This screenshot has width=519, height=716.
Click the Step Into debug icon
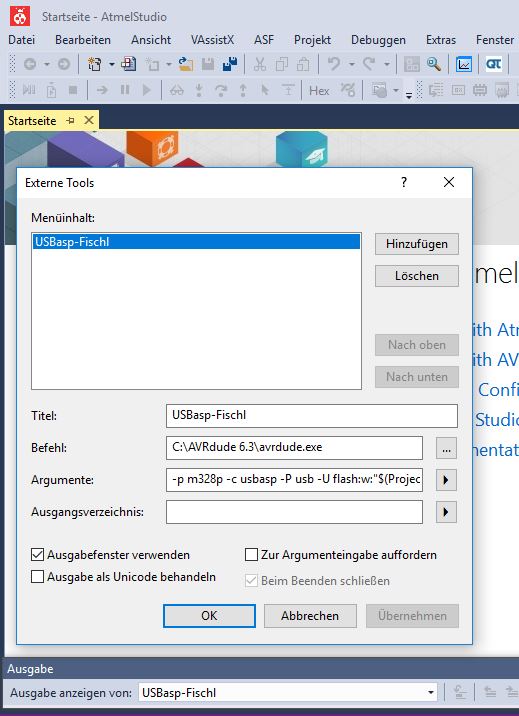199,90
